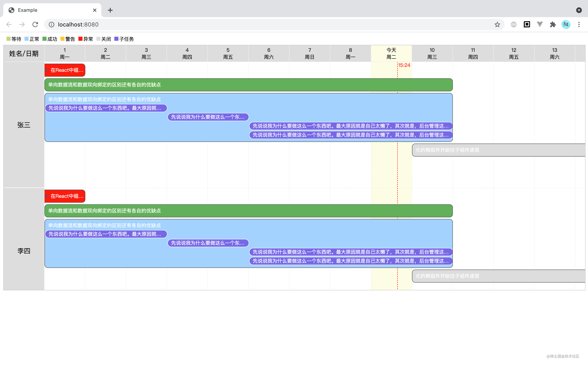Click the 15:24 current time marker

(x=404, y=65)
